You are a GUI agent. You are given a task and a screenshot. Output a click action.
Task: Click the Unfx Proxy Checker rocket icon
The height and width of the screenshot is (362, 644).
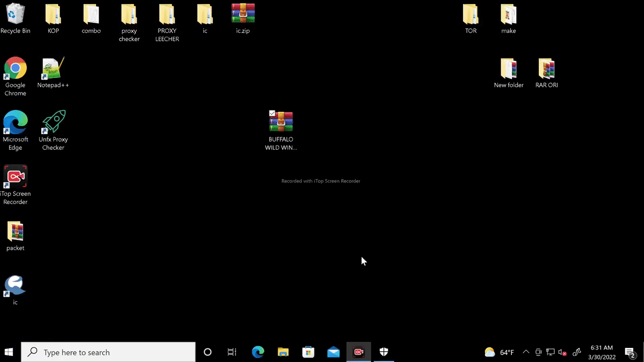tap(53, 122)
